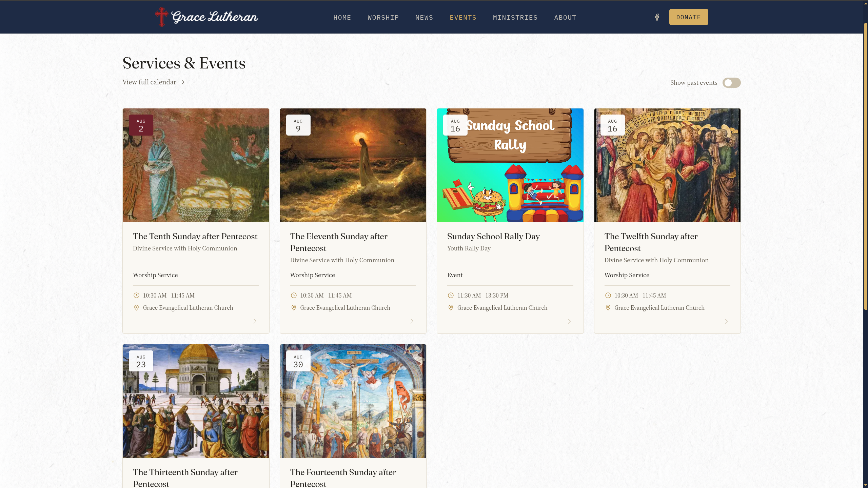Click Rally Day 'Grace Evangelical Lutheran Church' location
Image resolution: width=868 pixels, height=488 pixels.
502,308
